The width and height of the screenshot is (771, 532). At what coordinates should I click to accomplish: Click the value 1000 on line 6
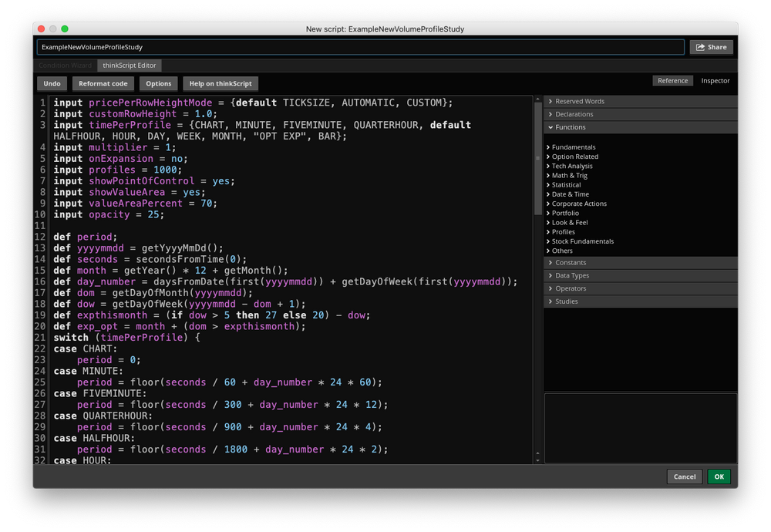pos(165,170)
